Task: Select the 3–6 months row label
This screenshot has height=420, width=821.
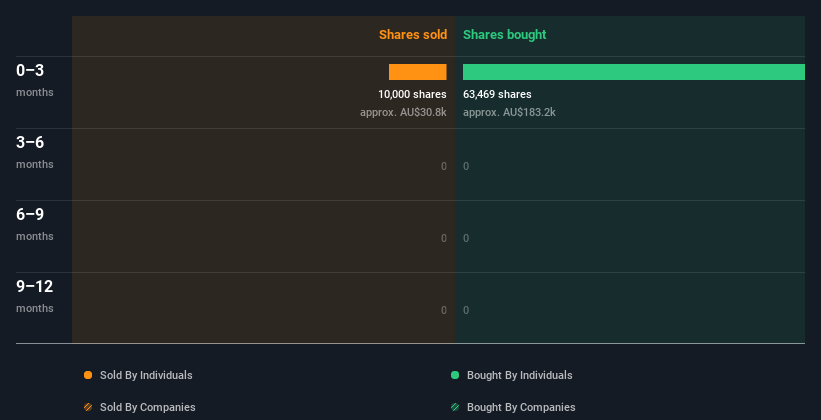Action: tap(35, 152)
